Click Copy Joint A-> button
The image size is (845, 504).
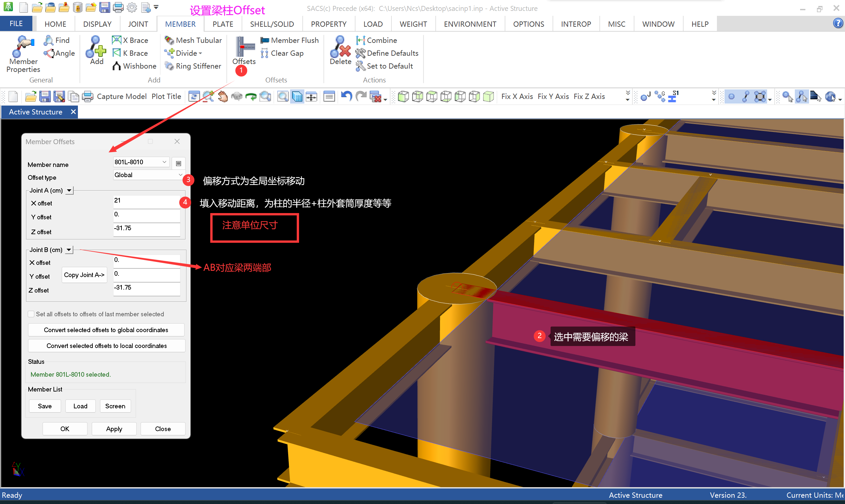[84, 275]
